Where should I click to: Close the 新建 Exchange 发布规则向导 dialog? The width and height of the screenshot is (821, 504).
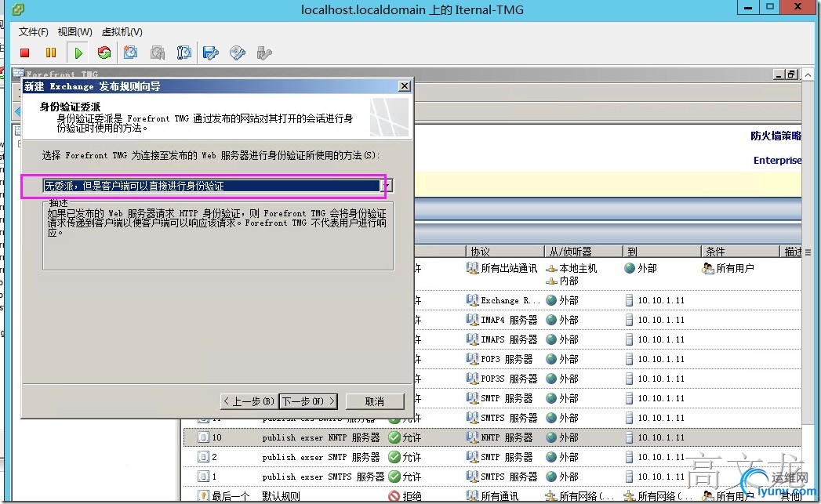(x=404, y=86)
